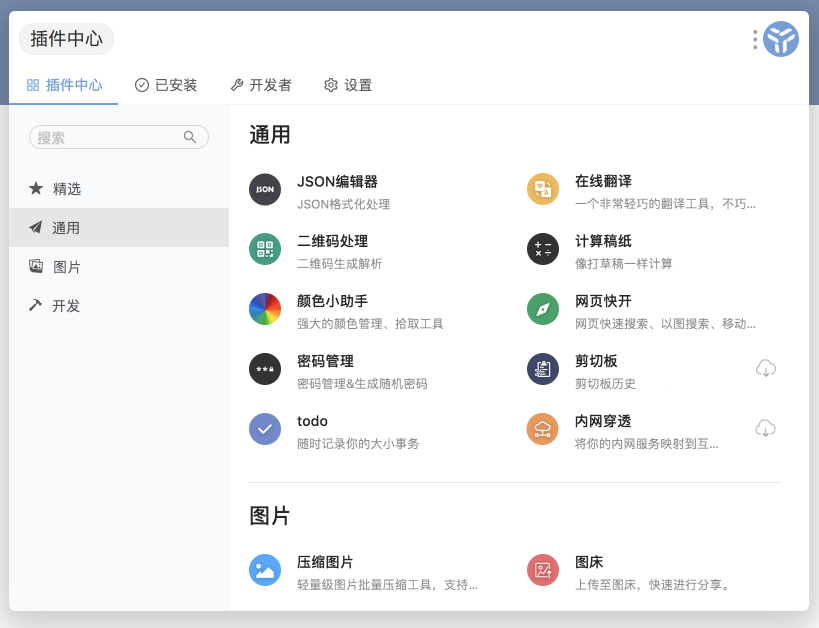Select the 图片 category label in sidebar

[x=67, y=267]
